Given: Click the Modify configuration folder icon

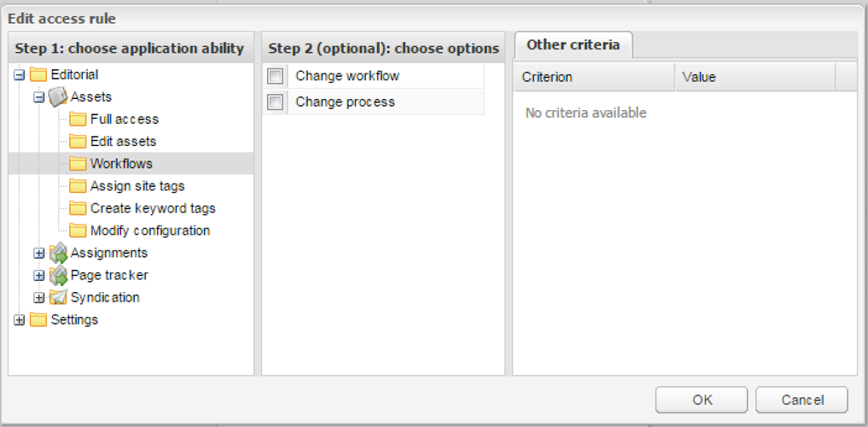Looking at the screenshot, I should coord(78,231).
